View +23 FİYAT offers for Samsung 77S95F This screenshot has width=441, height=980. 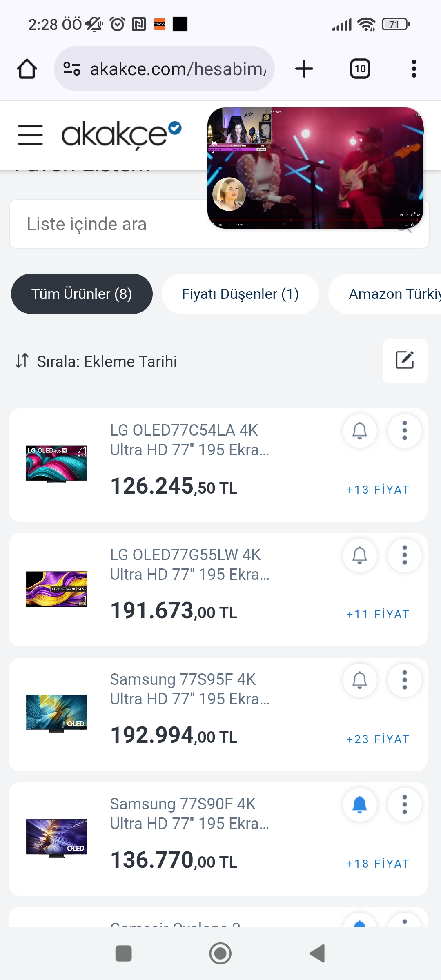378,739
